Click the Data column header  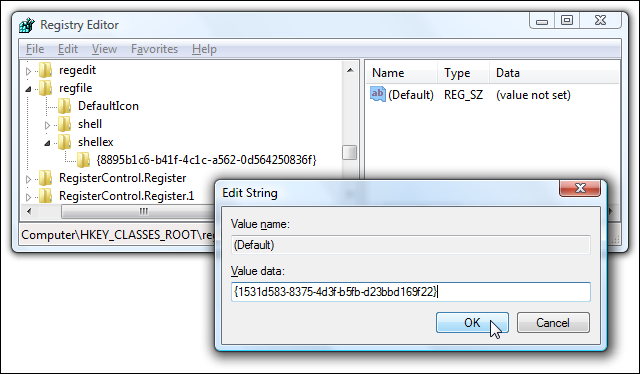point(554,73)
